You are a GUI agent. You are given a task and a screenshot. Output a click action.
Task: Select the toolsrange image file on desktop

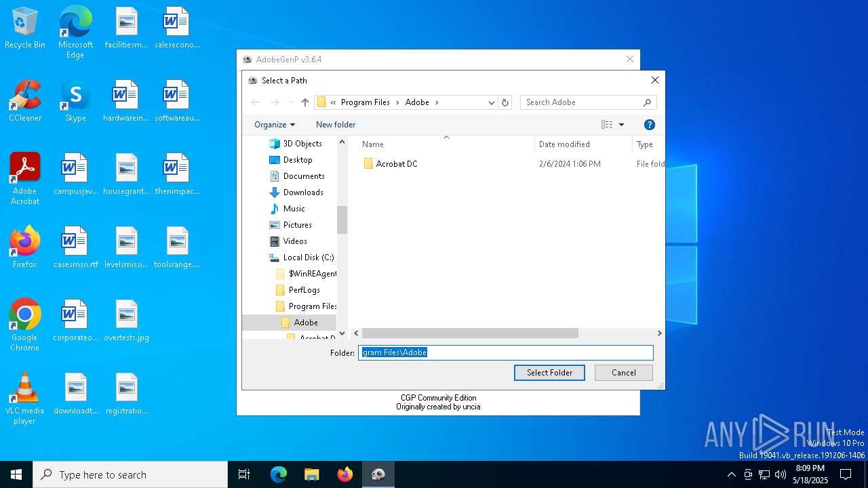coord(176,247)
